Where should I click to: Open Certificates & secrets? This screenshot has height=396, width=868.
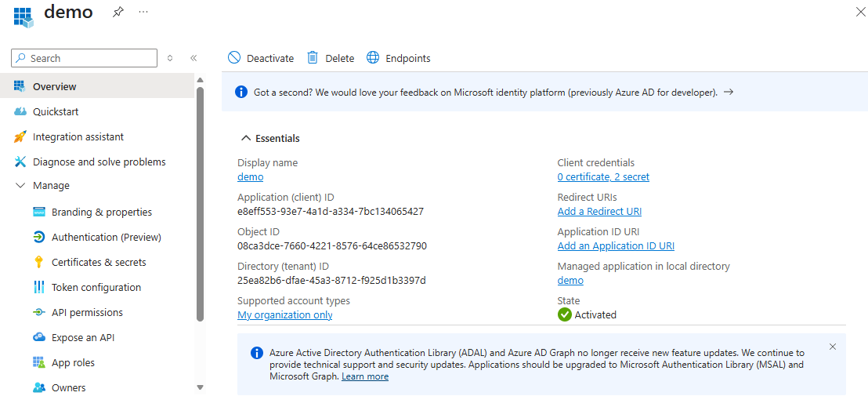pos(99,262)
